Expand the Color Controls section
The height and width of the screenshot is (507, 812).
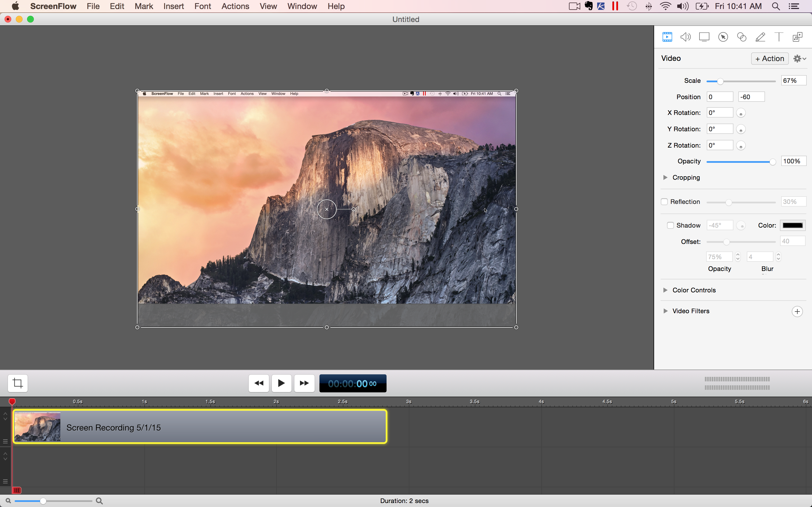[665, 290]
